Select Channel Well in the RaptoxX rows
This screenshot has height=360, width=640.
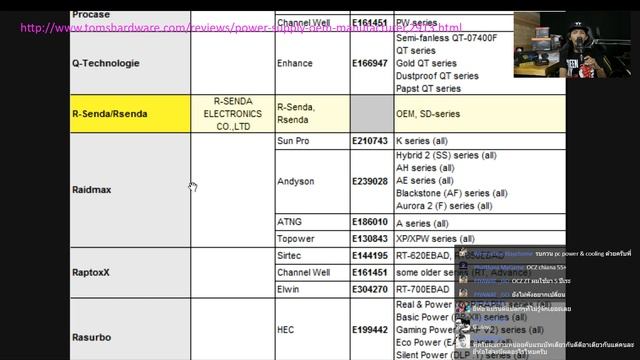[312, 273]
